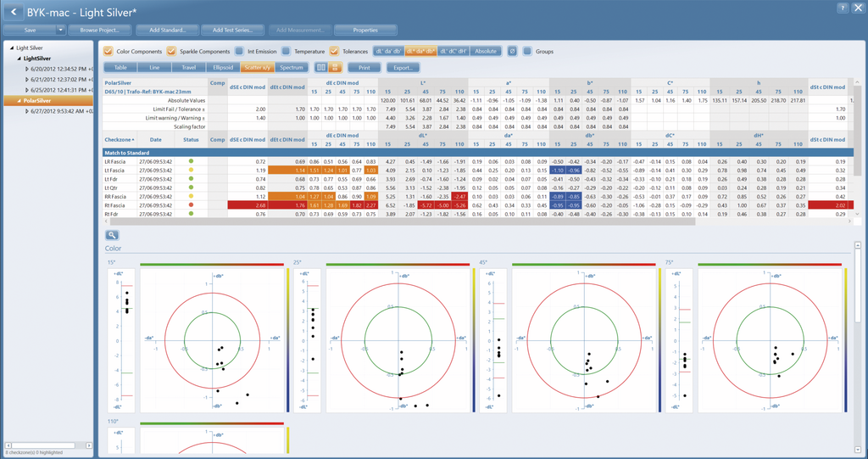Select the side-by-side layout icon
Screen dimensions: 868x459
pos(320,68)
